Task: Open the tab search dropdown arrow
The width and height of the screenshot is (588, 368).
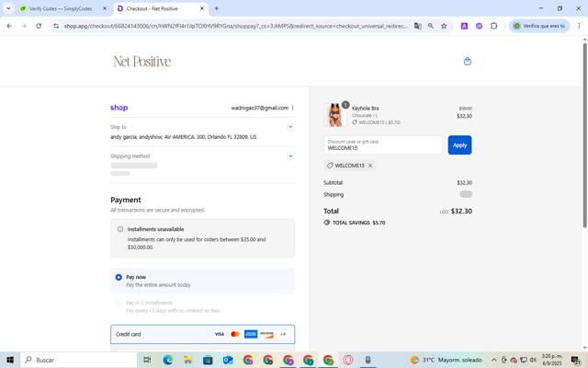Action: click(x=8, y=8)
